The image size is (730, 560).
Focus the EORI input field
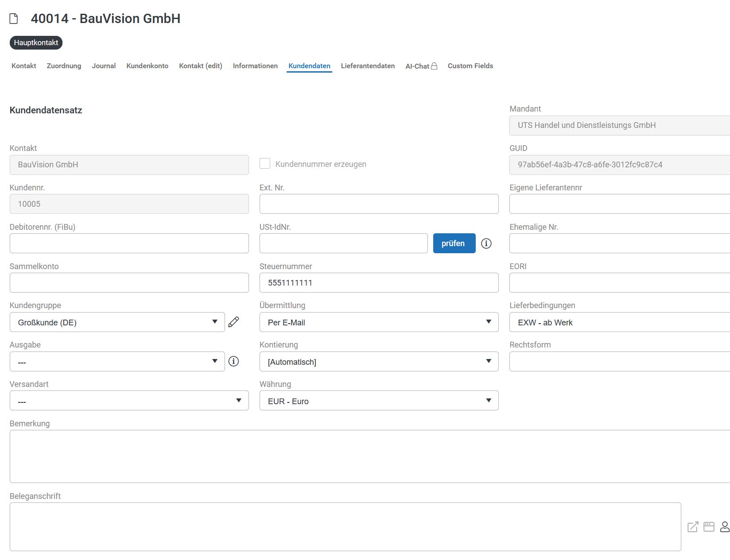[x=620, y=283]
